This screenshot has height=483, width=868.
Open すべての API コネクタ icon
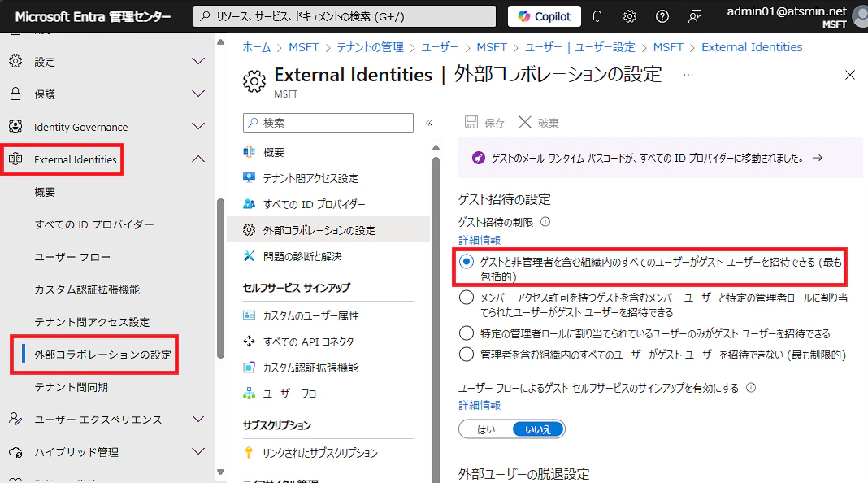tap(250, 342)
